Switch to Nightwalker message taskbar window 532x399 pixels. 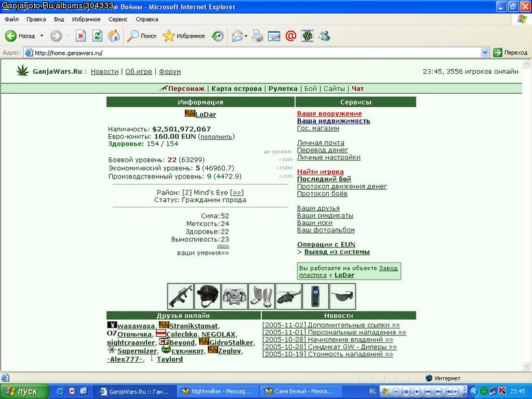pyautogui.click(x=218, y=391)
